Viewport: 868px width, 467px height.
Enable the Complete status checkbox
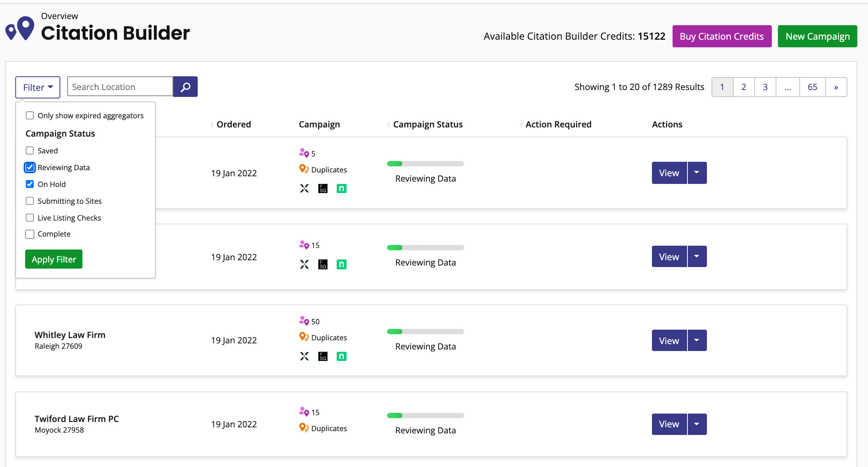coord(30,234)
